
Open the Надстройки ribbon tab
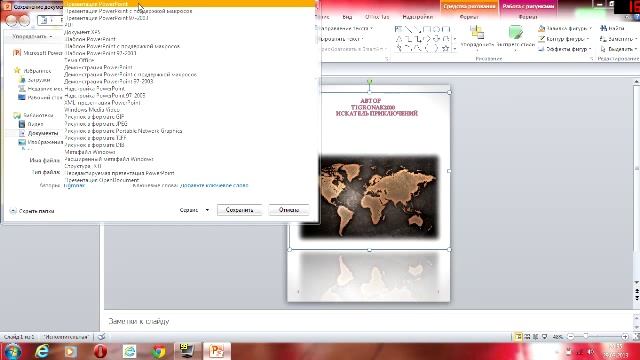[x=418, y=17]
